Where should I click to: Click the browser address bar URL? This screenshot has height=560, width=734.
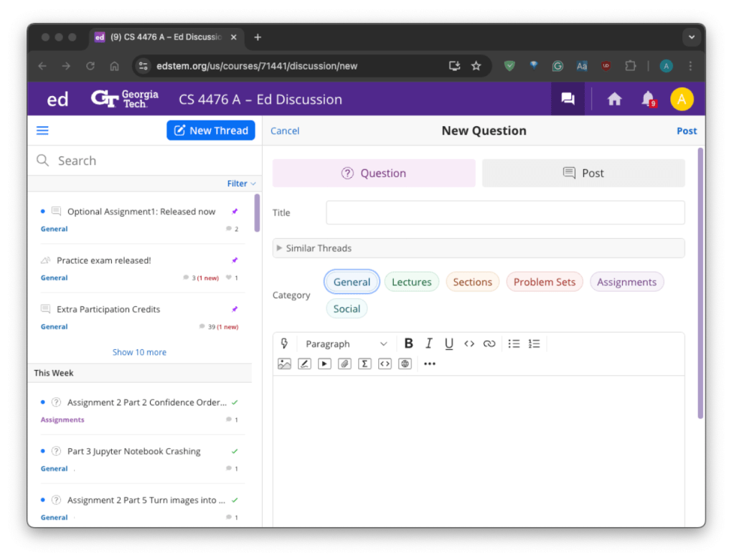click(257, 66)
